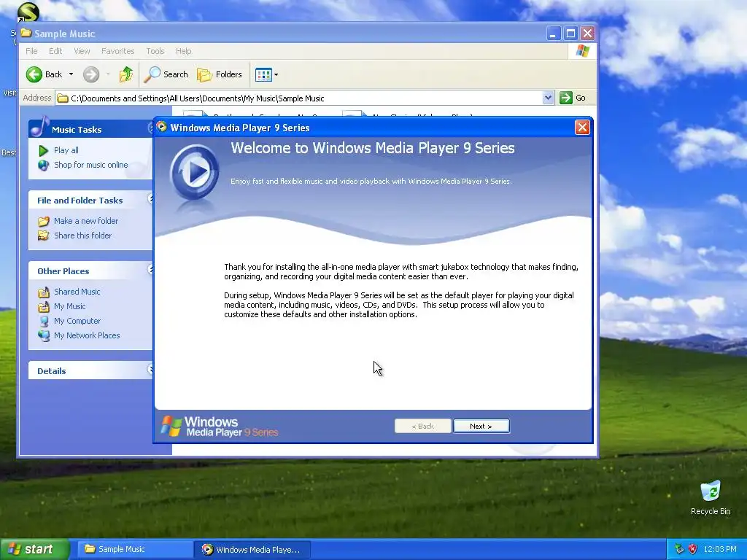Click the network tray icon beside the shield
The width and height of the screenshot is (747, 560).
point(679,550)
